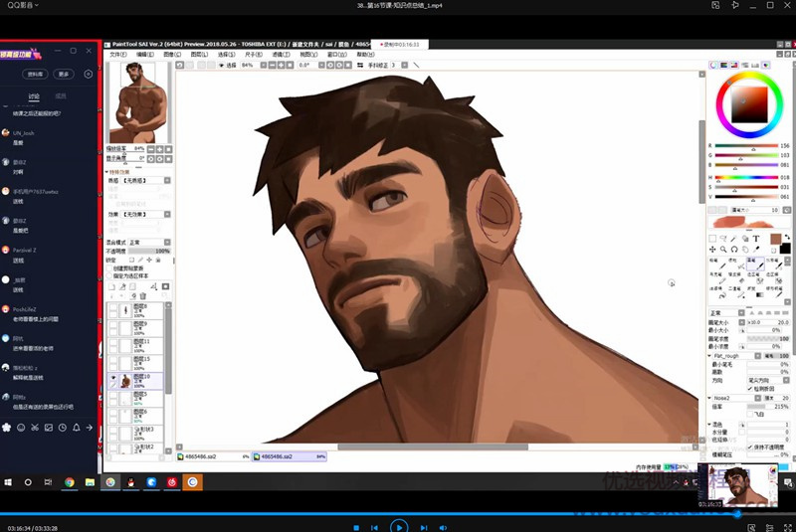The height and width of the screenshot is (532, 796).
Task: Open the 效果 effect dropdown
Action: point(145,213)
